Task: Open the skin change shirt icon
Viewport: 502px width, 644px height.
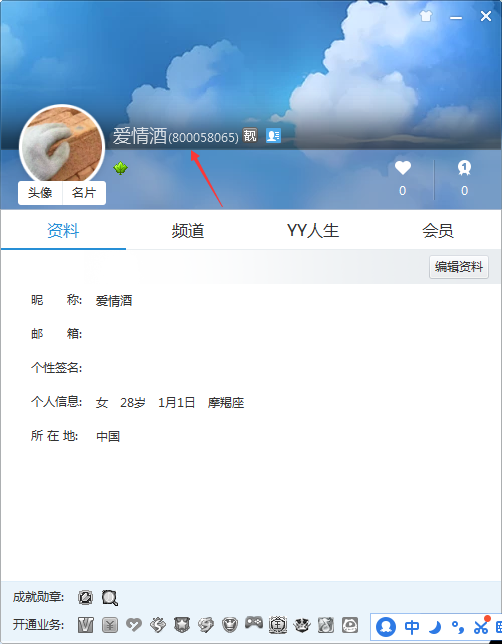Action: tap(426, 16)
